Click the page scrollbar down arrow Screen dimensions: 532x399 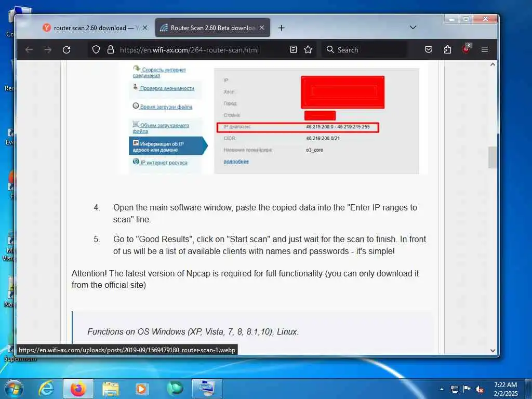point(493,351)
